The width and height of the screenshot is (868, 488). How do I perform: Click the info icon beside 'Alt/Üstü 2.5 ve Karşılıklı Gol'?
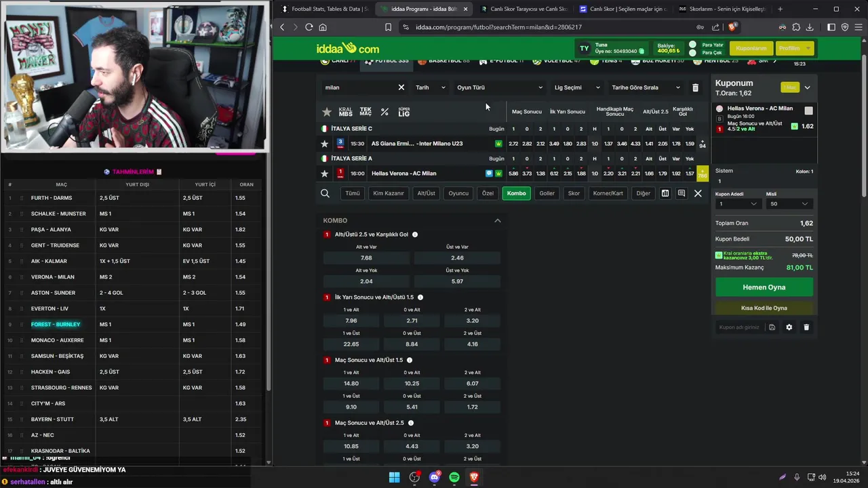click(415, 235)
